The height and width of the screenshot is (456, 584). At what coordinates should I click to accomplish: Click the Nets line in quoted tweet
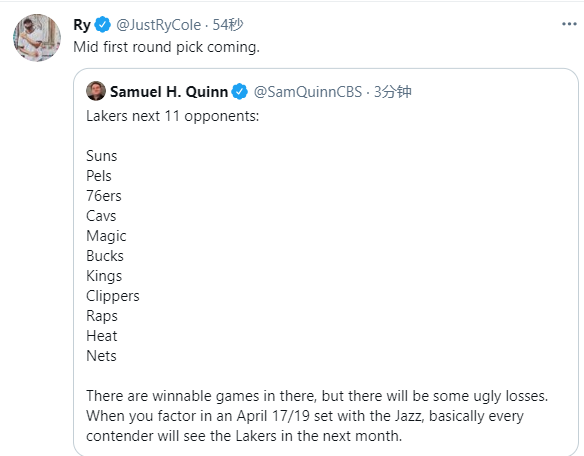coord(101,356)
